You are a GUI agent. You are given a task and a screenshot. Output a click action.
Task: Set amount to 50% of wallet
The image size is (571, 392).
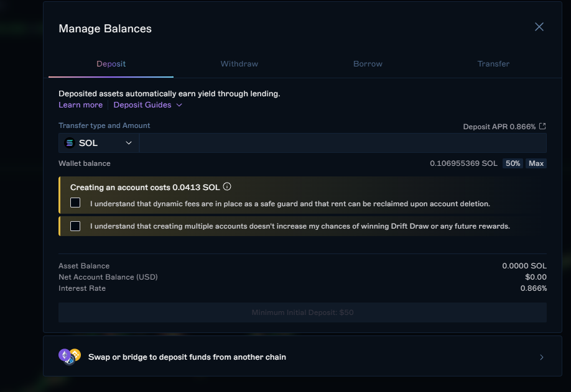[513, 163]
